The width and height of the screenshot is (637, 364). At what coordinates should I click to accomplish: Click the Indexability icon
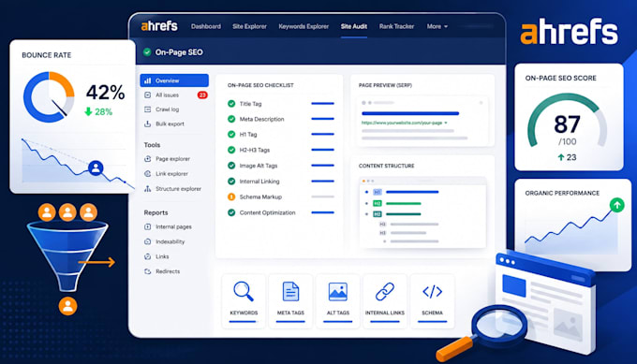[x=148, y=241]
